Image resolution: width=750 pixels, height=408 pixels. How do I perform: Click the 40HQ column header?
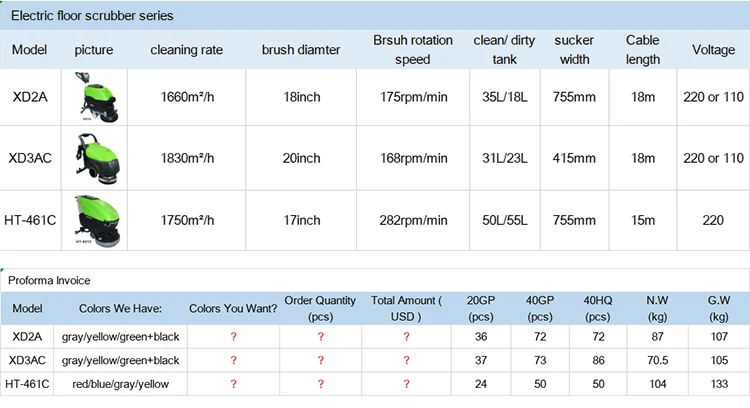(599, 308)
